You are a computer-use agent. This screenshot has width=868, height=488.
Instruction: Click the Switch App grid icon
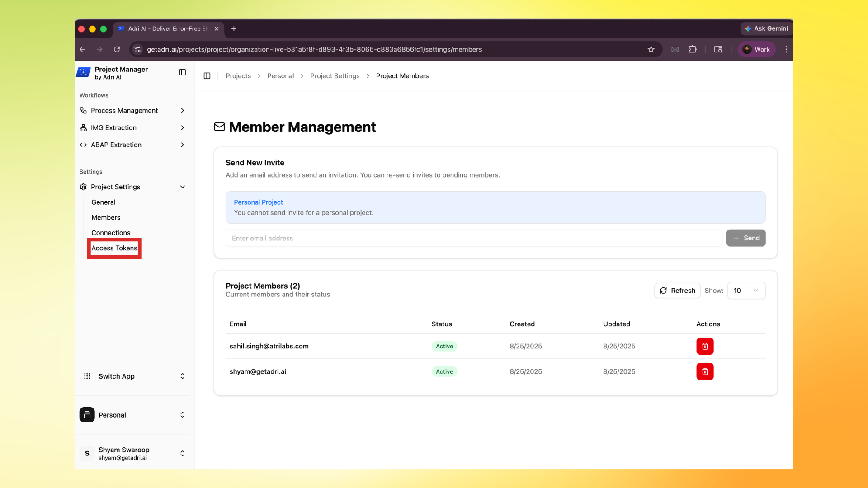[x=87, y=376]
